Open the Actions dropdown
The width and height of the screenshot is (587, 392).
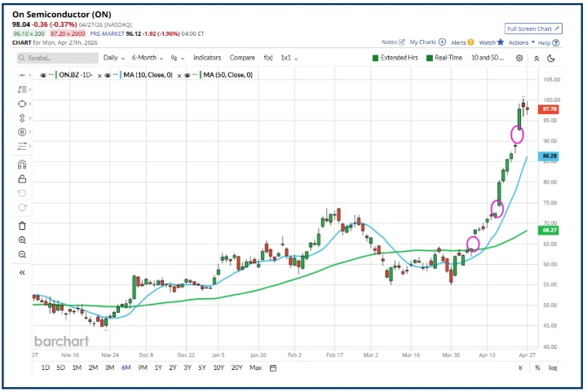click(522, 42)
